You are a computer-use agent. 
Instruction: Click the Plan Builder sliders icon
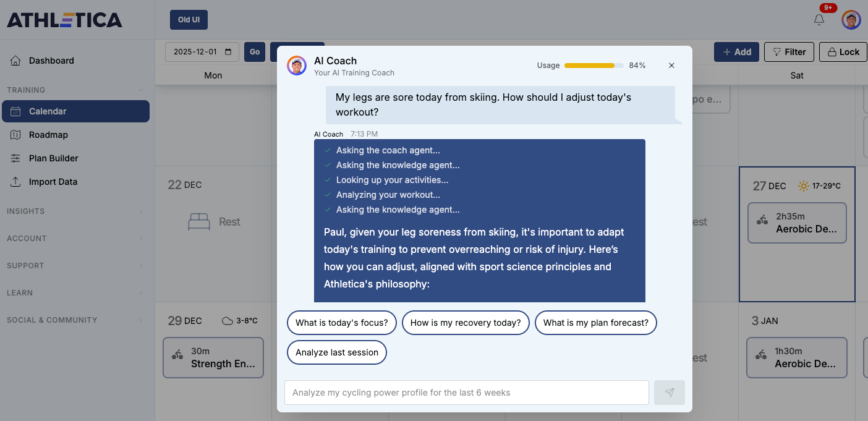[x=15, y=158]
